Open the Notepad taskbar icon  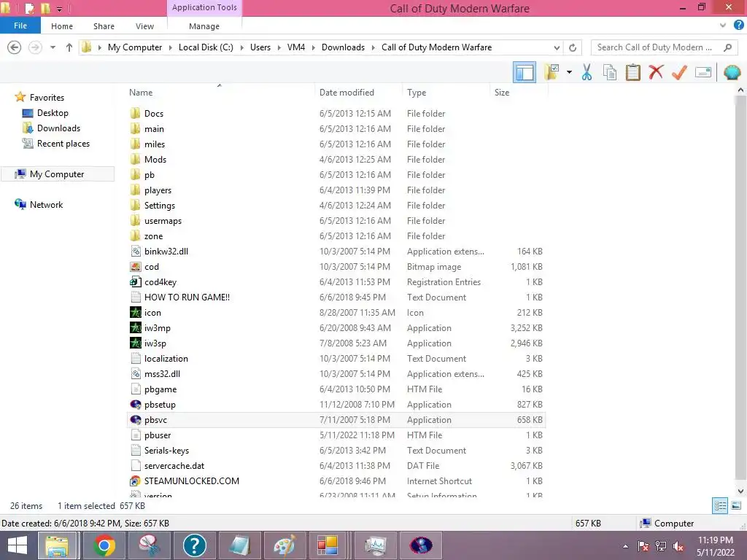click(x=239, y=545)
